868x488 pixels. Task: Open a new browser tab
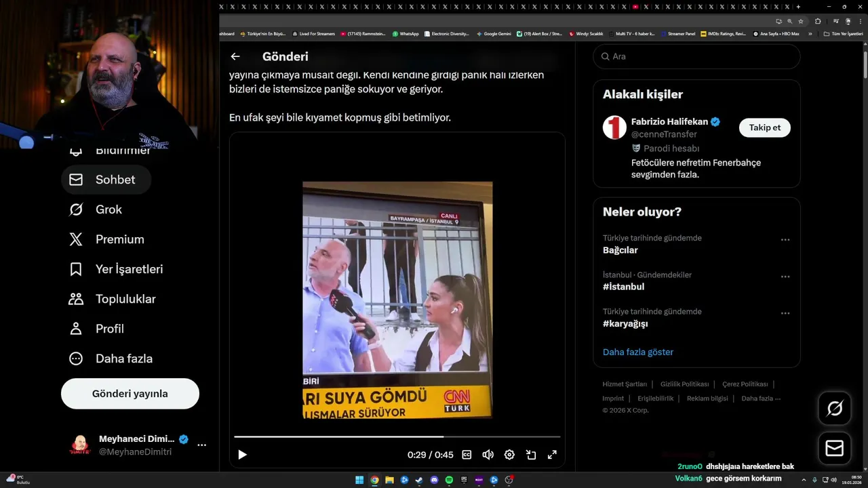pos(798,7)
